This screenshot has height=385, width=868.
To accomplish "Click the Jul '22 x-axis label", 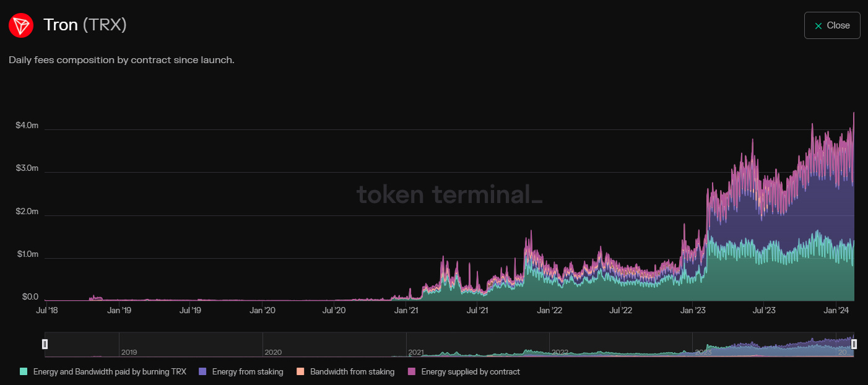I will click(x=621, y=310).
